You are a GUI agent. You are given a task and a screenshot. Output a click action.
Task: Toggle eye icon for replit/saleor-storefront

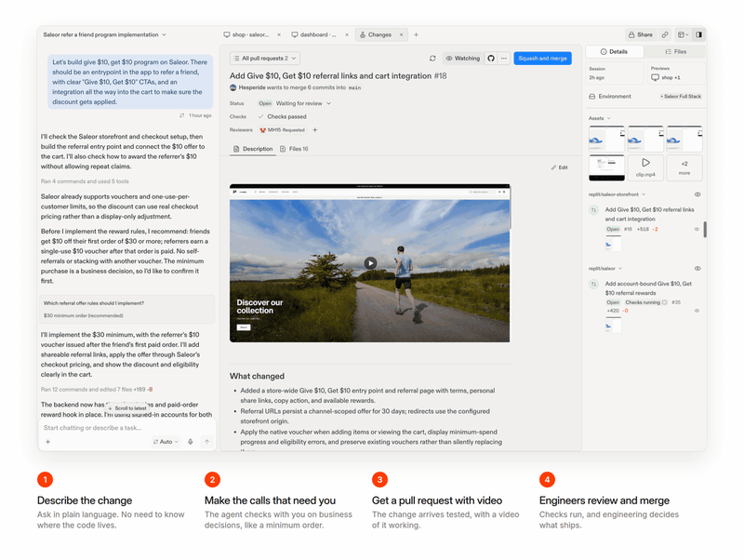click(x=697, y=194)
